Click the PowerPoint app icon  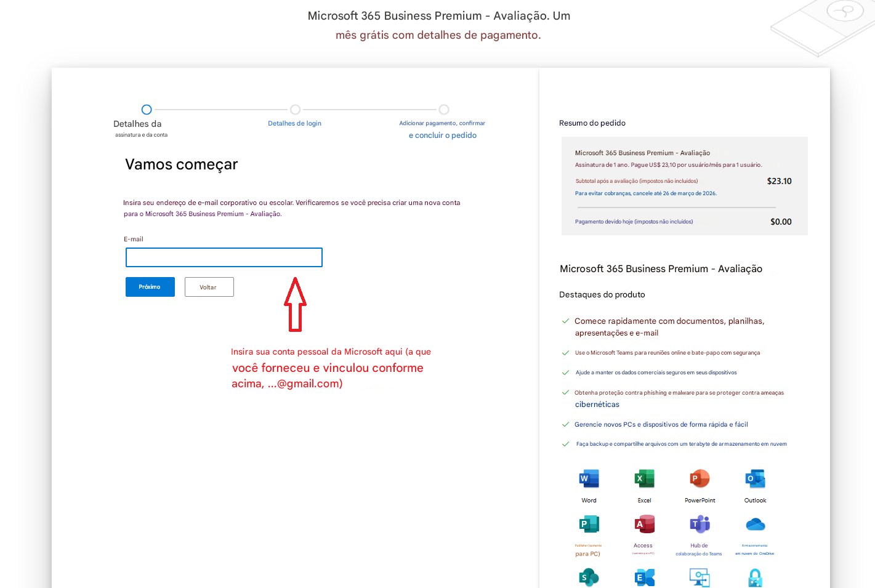tap(700, 478)
